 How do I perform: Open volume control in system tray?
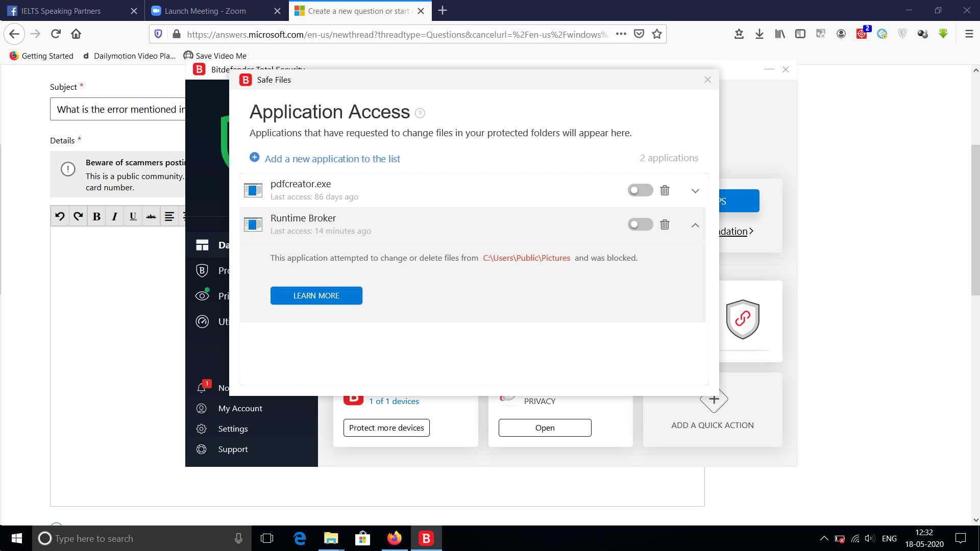[x=870, y=538]
